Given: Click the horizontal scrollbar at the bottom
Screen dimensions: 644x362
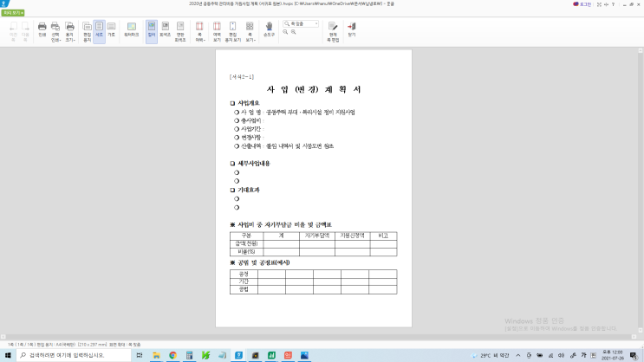Looking at the screenshot, I should click(318, 337).
